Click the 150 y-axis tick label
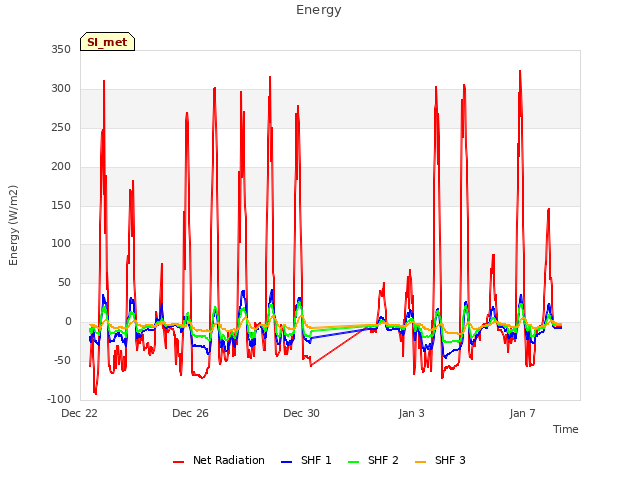This screenshot has width=640, height=480. (x=61, y=205)
